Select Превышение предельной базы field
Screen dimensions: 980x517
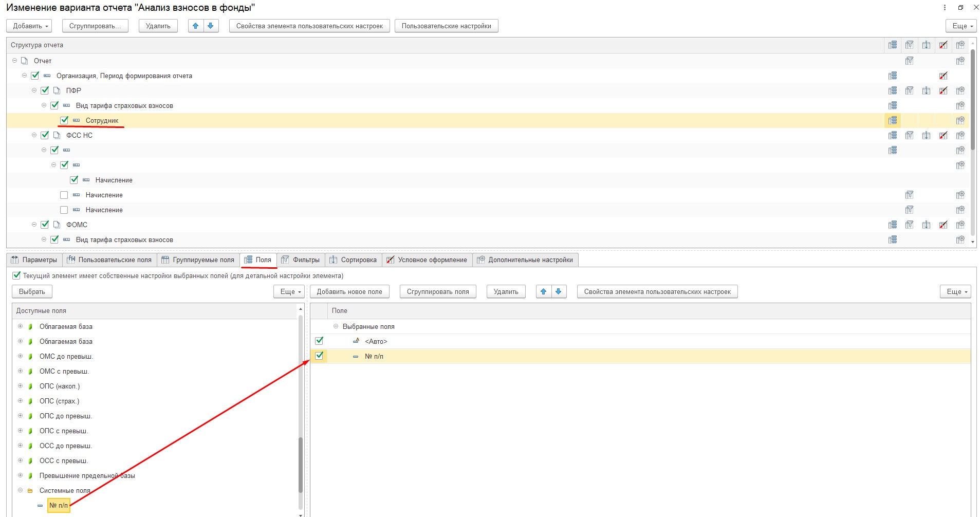coord(87,475)
